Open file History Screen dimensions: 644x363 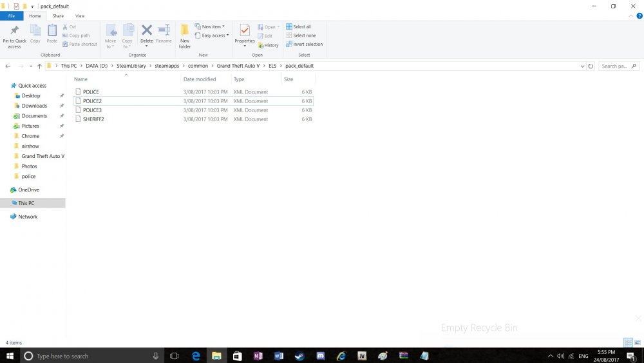(268, 45)
